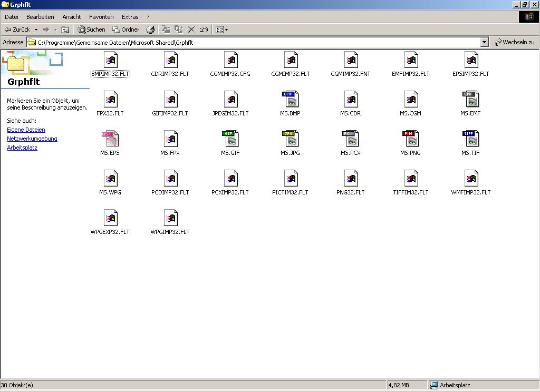Click the WPGIMP32.FLT file icon
Viewport: 540px width, 392px height.
(x=170, y=218)
